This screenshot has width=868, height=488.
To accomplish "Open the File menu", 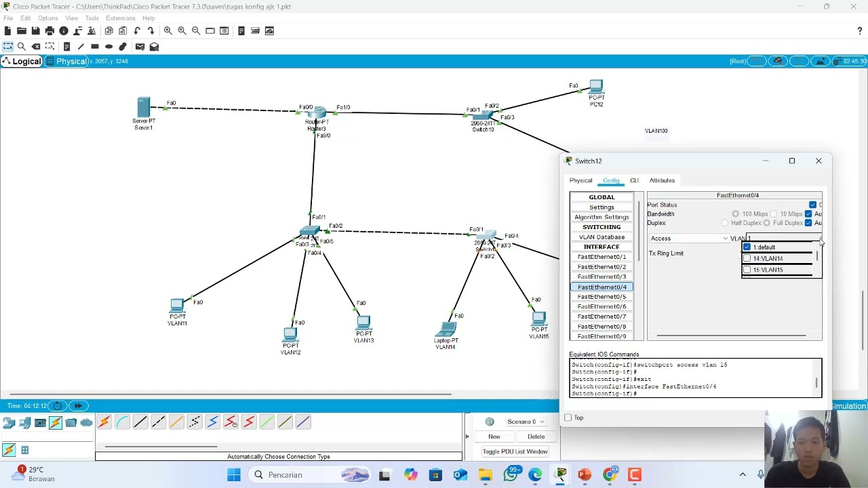I will (x=8, y=18).
